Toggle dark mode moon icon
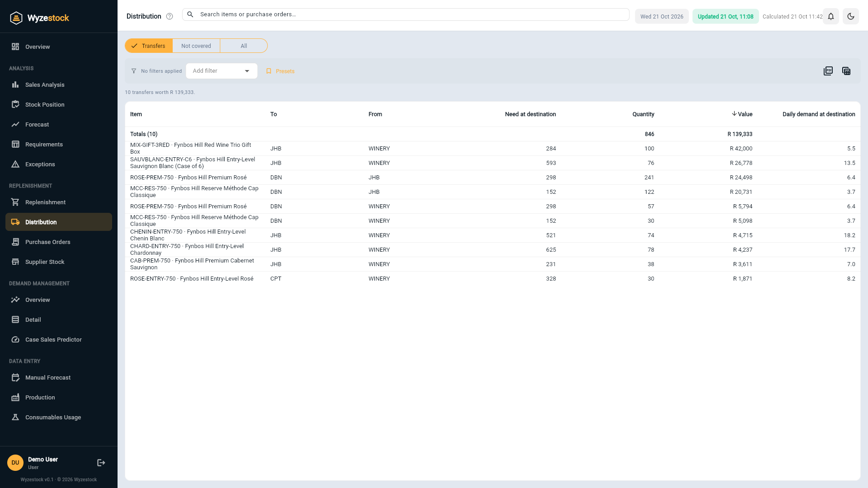Image resolution: width=868 pixels, height=488 pixels. (851, 16)
